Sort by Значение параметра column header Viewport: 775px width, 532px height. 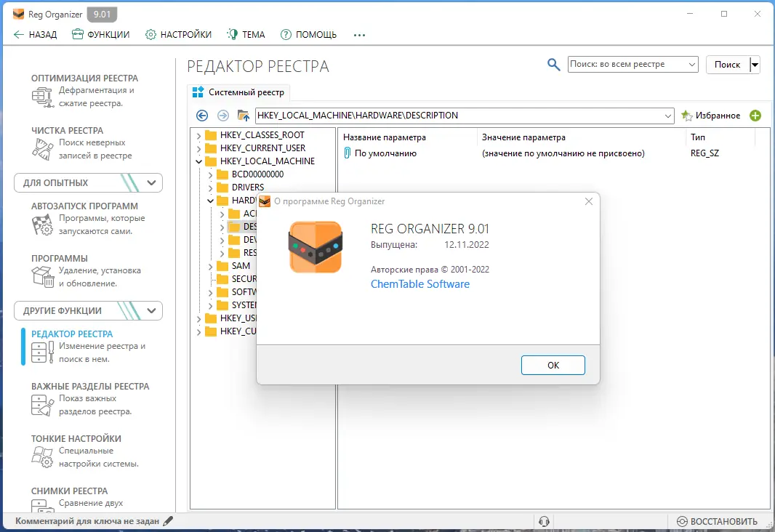coord(523,137)
